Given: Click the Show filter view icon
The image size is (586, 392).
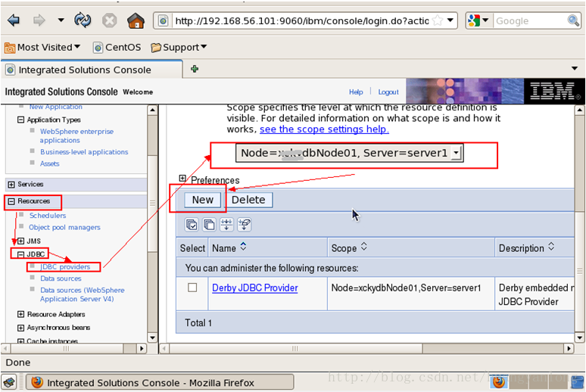Looking at the screenshot, I should click(226, 225).
